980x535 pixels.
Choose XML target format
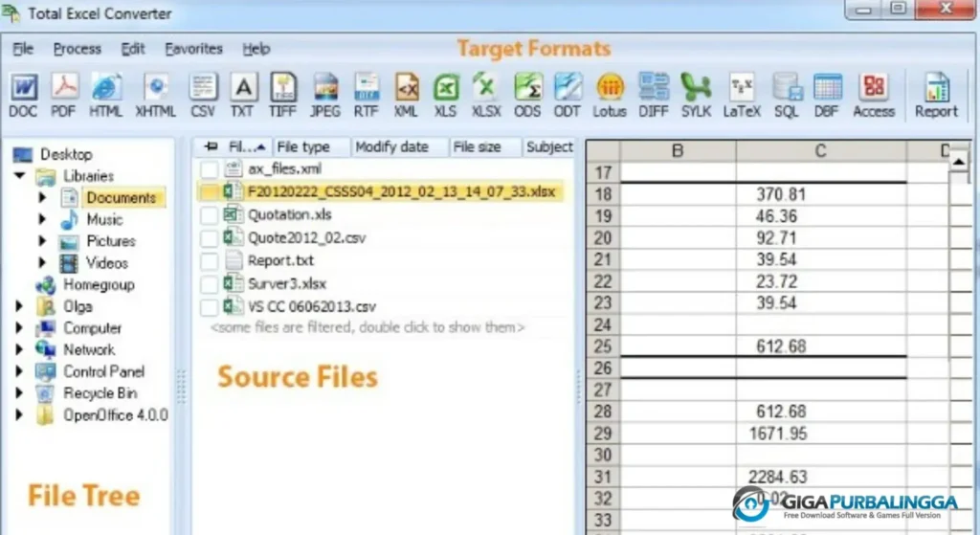[x=406, y=95]
